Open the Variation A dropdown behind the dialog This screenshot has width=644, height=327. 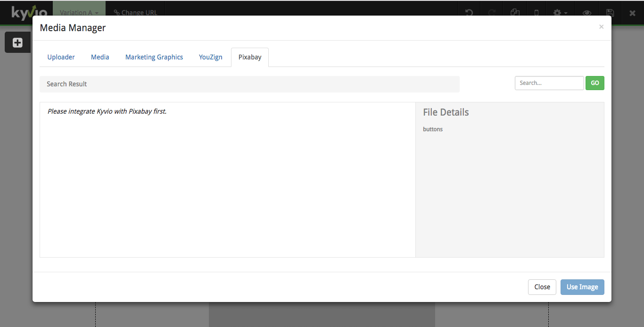[79, 13]
